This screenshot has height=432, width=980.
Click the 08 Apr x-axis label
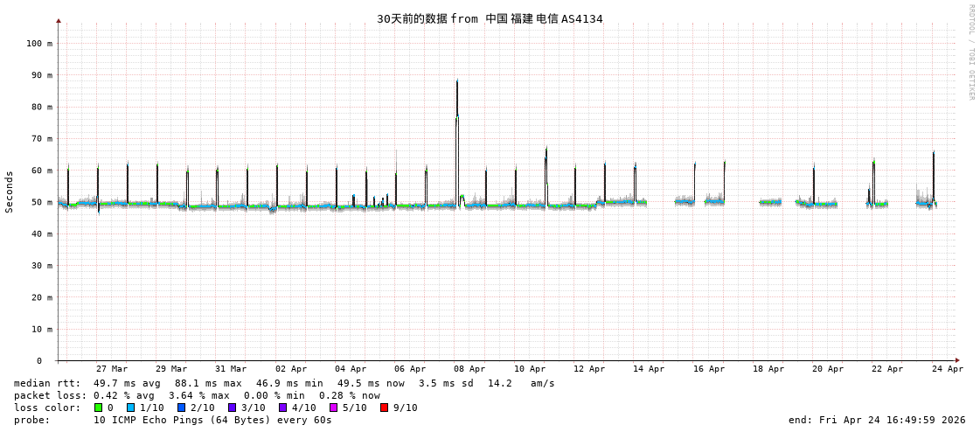point(469,369)
